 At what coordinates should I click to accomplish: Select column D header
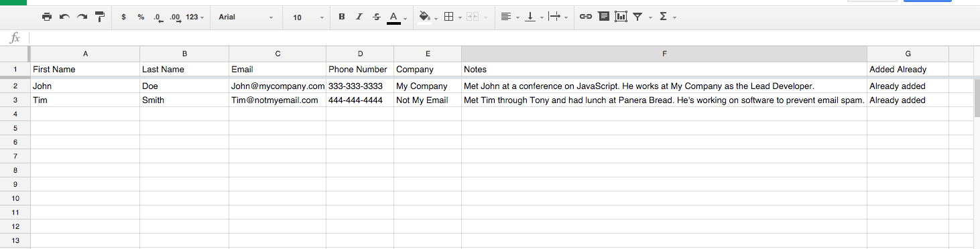coord(360,54)
